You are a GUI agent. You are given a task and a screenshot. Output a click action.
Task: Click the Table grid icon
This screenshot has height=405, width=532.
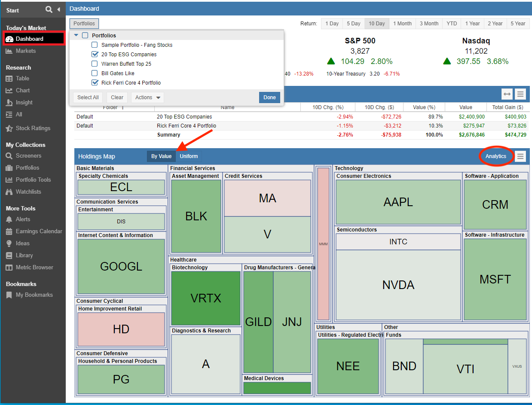point(9,79)
